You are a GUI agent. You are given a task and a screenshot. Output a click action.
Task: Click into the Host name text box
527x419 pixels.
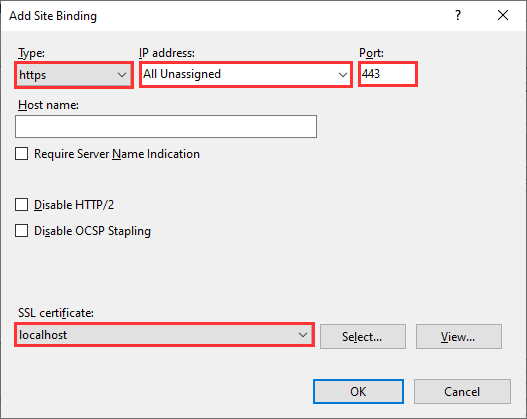pos(166,126)
